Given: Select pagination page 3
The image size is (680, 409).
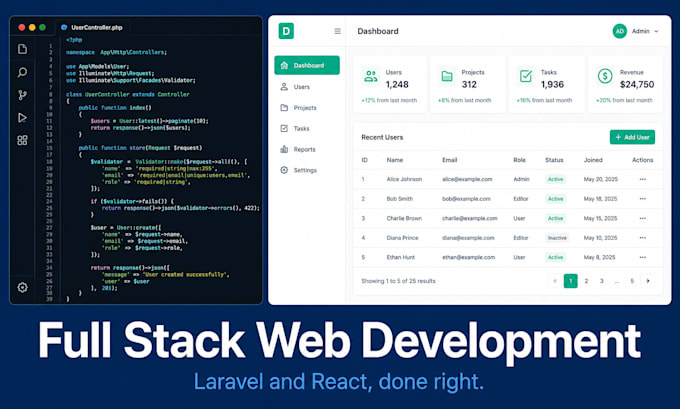Looking at the screenshot, I should pos(602,281).
